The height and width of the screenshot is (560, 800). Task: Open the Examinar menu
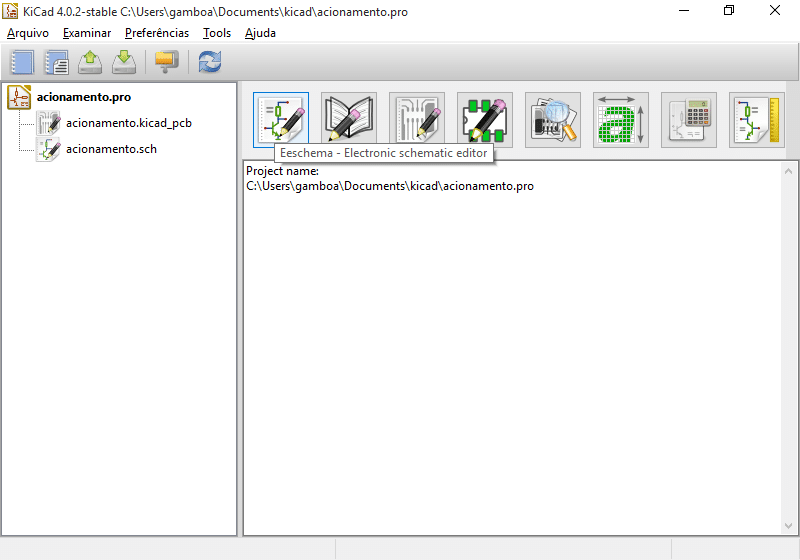tap(87, 33)
